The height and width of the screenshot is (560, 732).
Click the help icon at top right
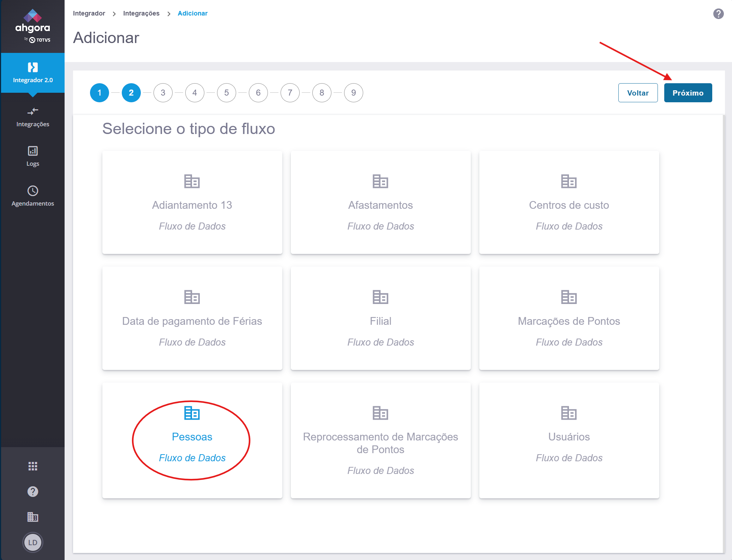pos(718,14)
